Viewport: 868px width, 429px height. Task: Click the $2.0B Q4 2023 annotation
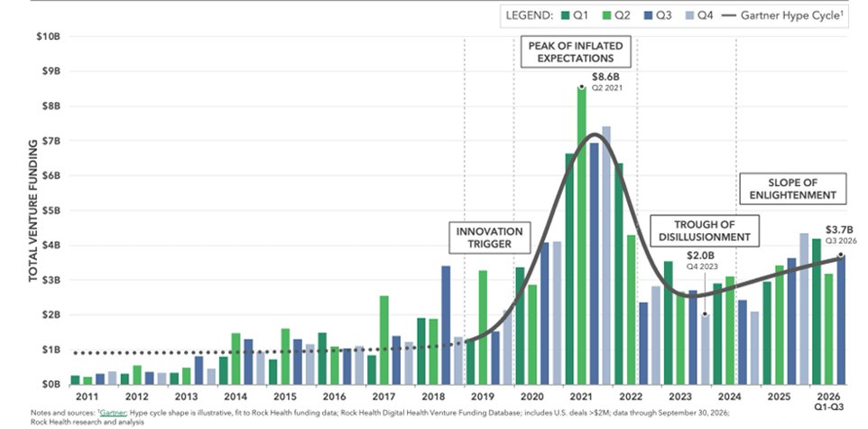tap(700, 260)
